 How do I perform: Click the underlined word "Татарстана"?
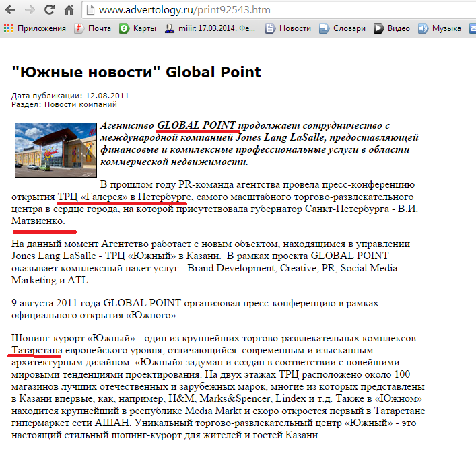[37, 350]
